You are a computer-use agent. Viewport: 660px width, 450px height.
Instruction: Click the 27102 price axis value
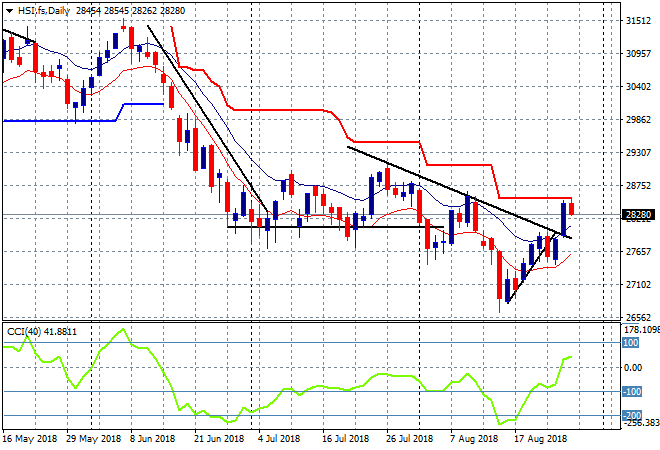(x=638, y=285)
